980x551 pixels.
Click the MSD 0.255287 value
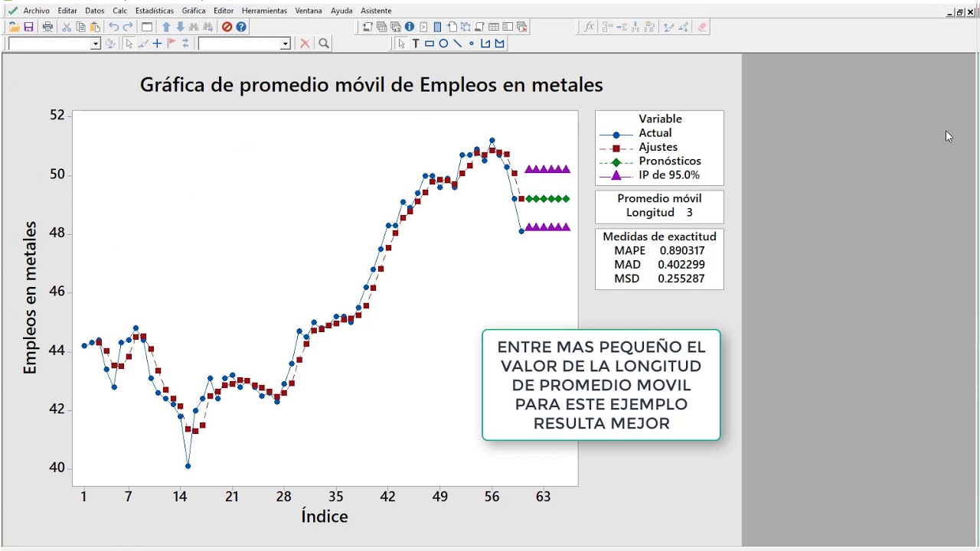click(659, 279)
